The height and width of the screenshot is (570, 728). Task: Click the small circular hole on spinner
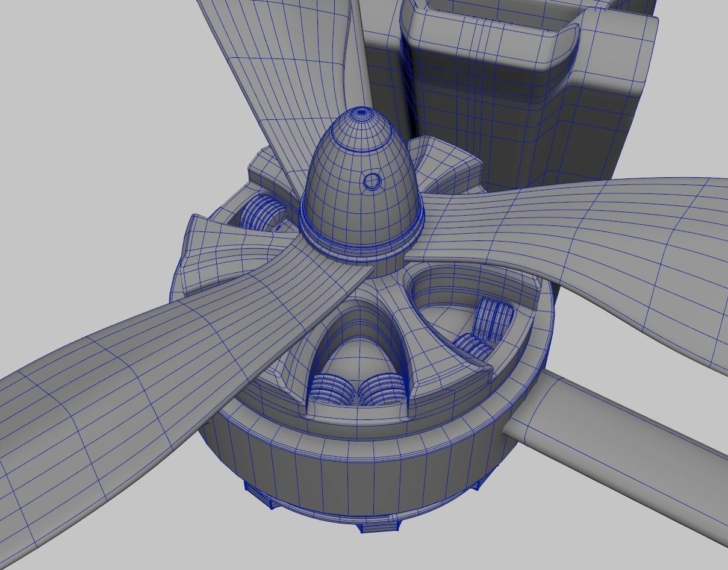[373, 181]
